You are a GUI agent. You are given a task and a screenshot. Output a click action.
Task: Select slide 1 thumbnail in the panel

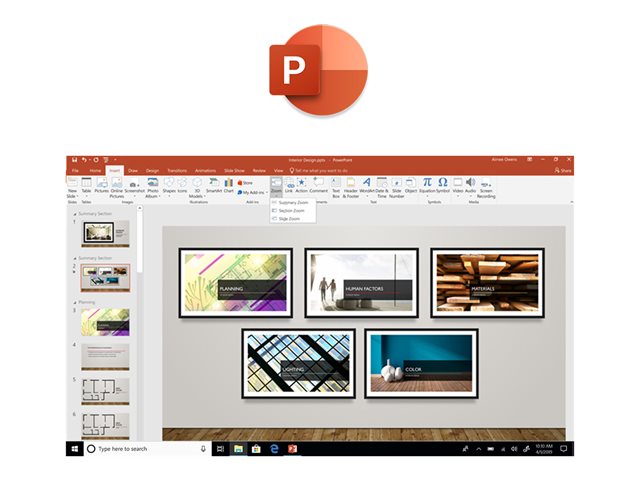[x=105, y=233]
